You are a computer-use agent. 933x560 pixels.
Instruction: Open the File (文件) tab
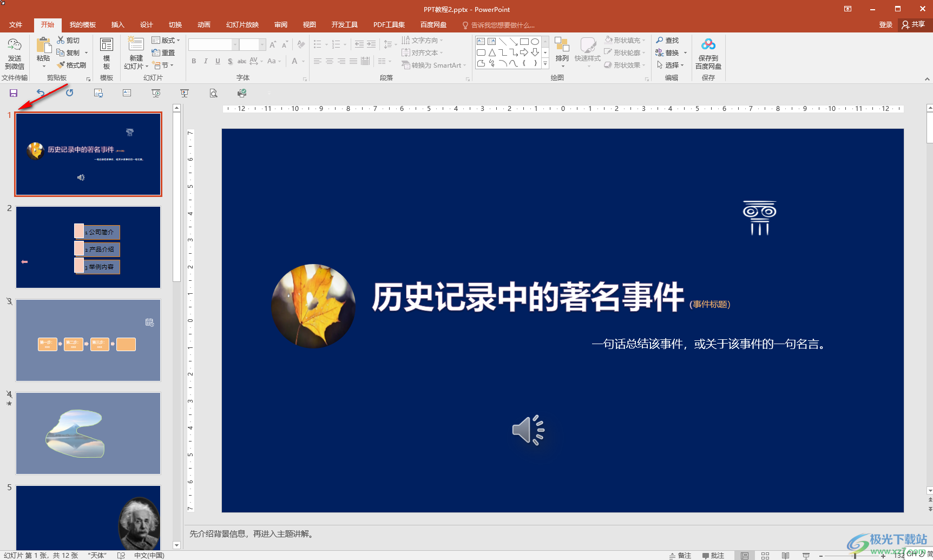tap(16, 25)
